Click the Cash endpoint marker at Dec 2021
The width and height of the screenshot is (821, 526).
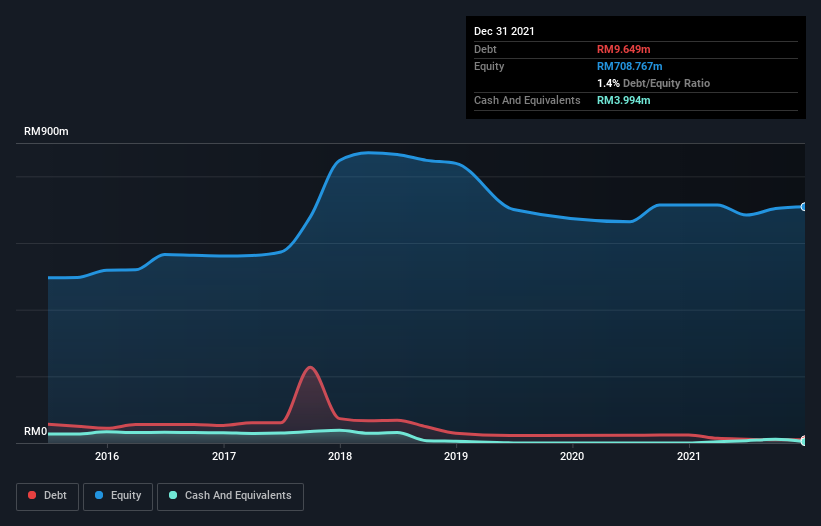click(x=804, y=441)
